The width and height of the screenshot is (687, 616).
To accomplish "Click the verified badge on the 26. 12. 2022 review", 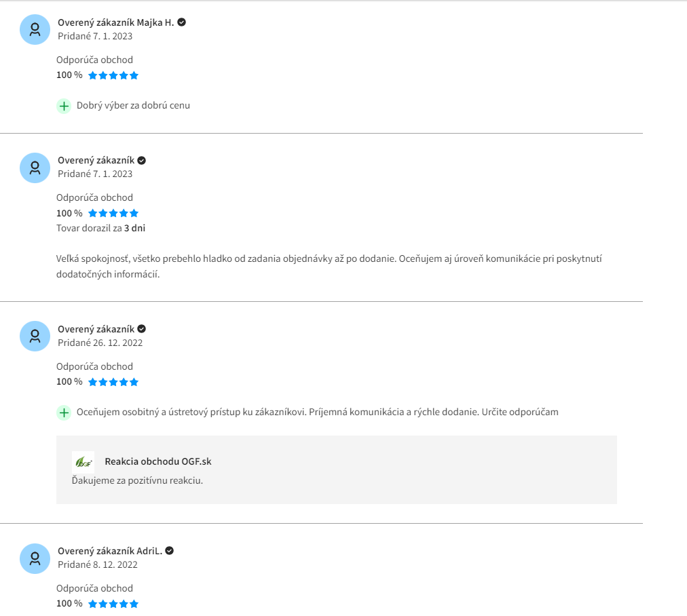I will coord(142,329).
